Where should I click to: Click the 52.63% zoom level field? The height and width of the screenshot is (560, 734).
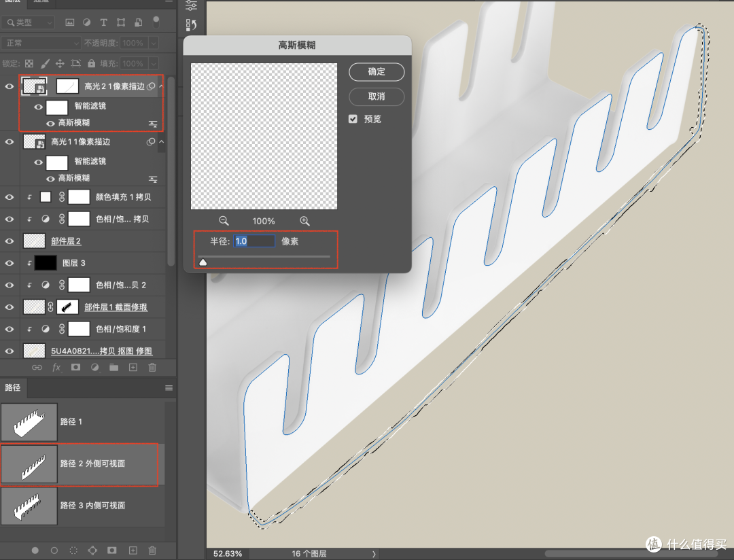click(228, 554)
